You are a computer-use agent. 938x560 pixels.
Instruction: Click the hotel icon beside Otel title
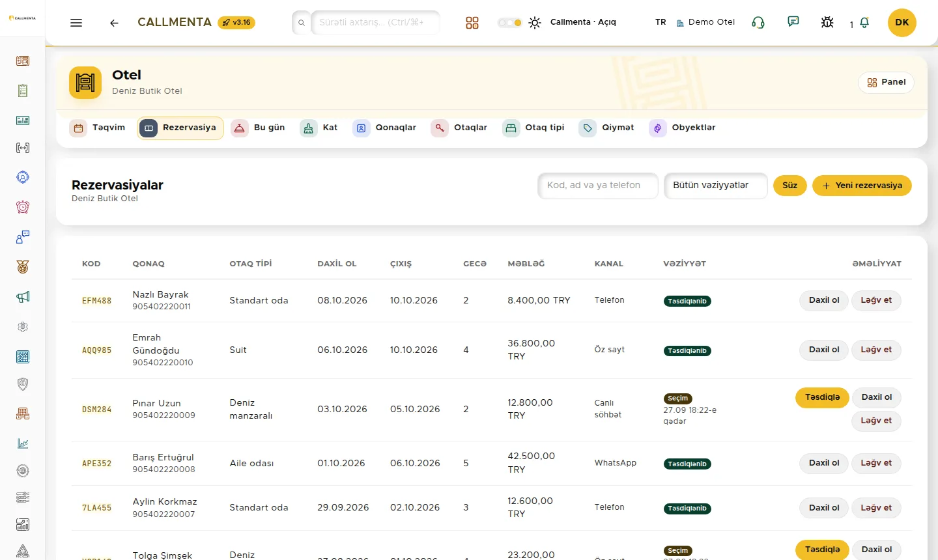[x=85, y=83]
